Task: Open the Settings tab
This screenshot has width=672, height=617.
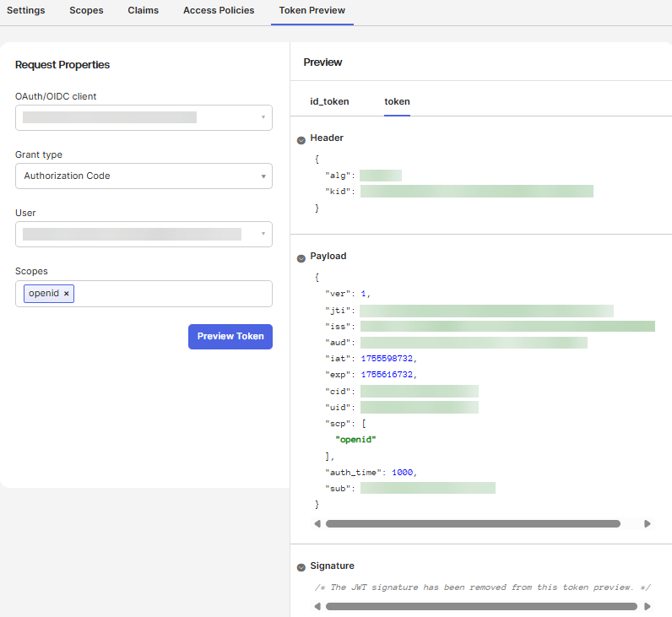Action: coord(25,10)
